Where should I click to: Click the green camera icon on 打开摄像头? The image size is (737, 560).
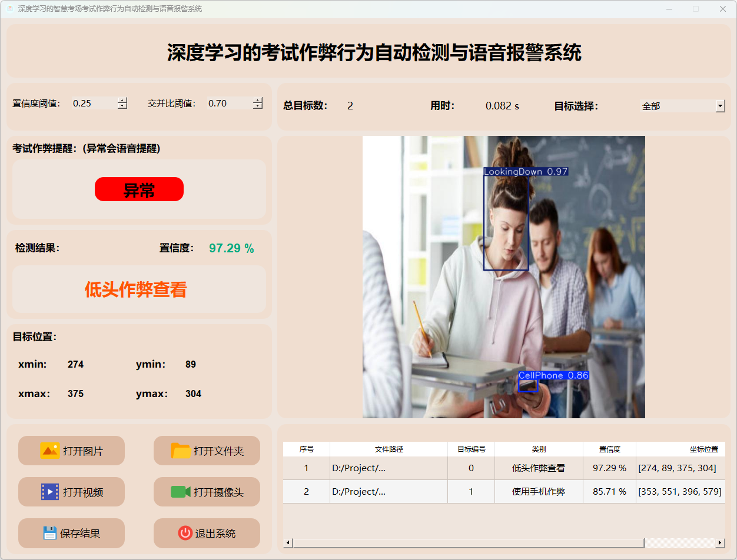pyautogui.click(x=180, y=492)
